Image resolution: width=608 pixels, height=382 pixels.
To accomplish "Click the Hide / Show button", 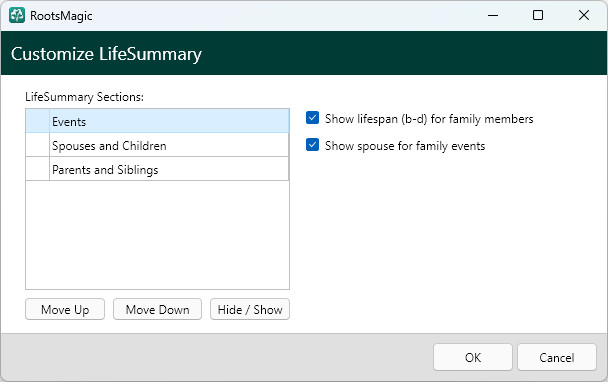I will click(250, 309).
